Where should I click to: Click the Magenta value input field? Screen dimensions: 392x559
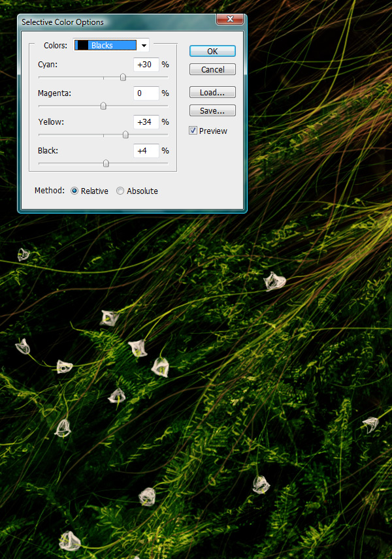click(146, 93)
